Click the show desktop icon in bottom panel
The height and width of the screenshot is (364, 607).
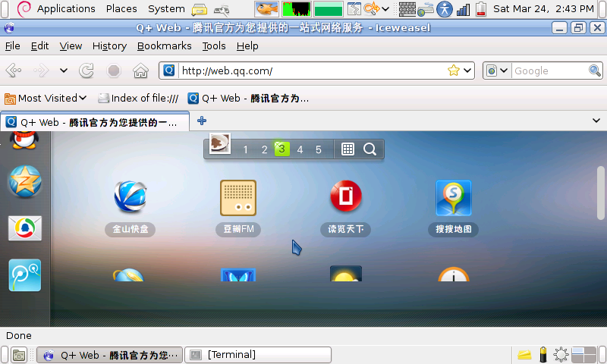pos(18,355)
